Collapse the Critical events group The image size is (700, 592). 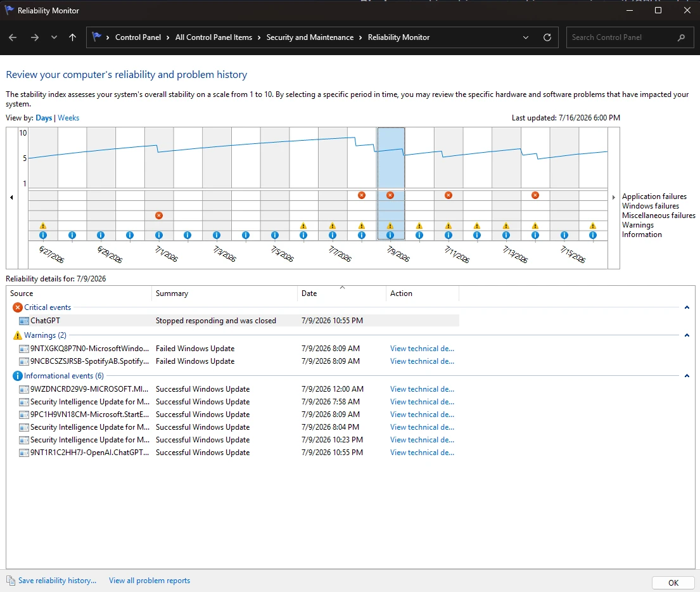[687, 307]
